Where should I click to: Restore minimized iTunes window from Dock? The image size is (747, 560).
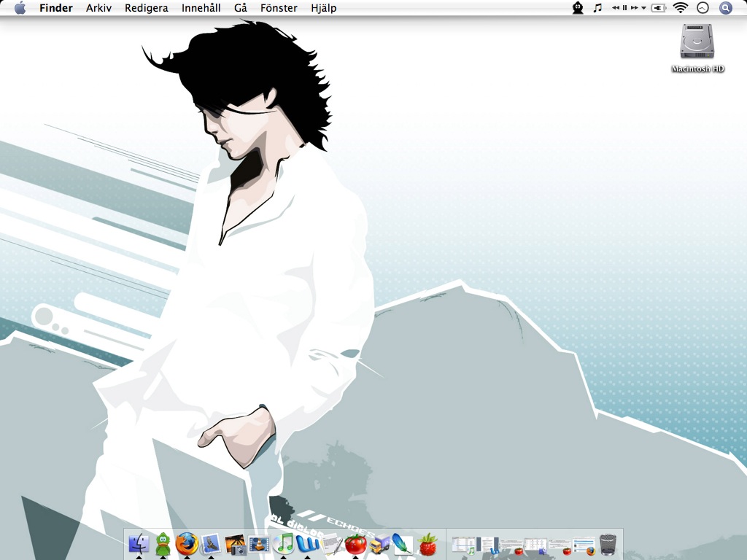[x=463, y=545]
